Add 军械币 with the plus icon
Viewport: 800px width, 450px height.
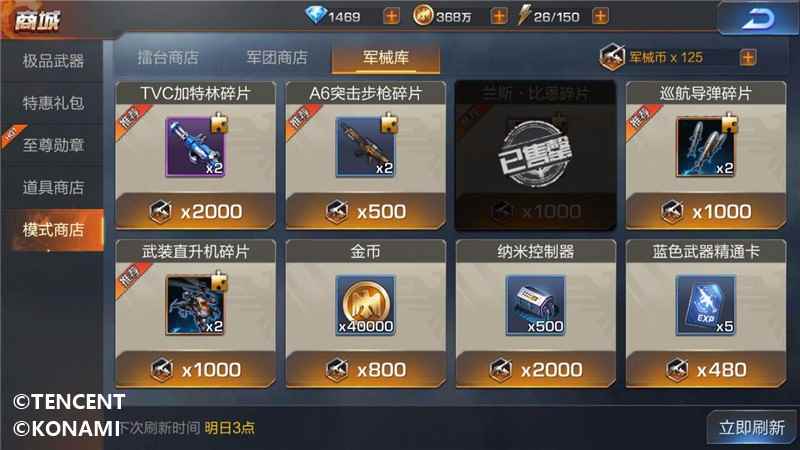[747, 57]
